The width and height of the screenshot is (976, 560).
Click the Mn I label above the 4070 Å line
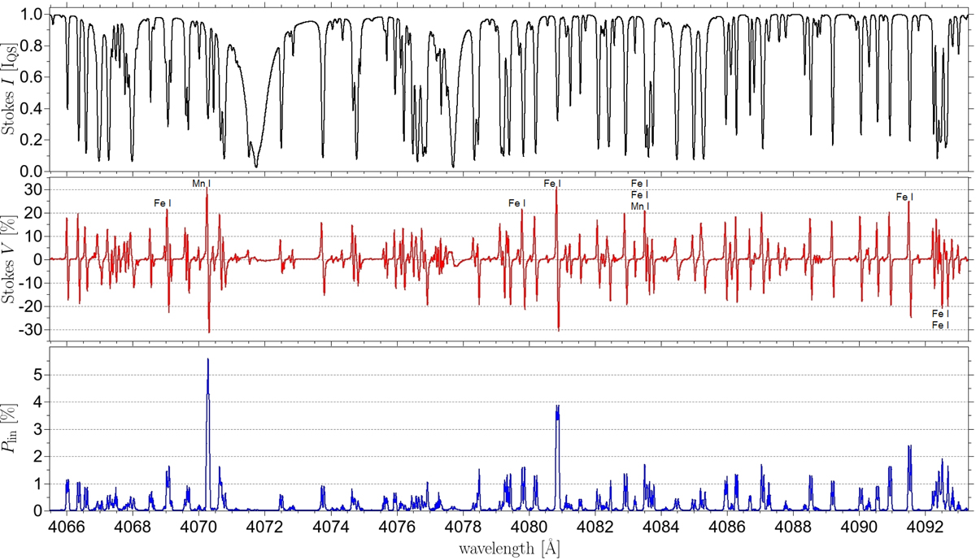coord(201,184)
